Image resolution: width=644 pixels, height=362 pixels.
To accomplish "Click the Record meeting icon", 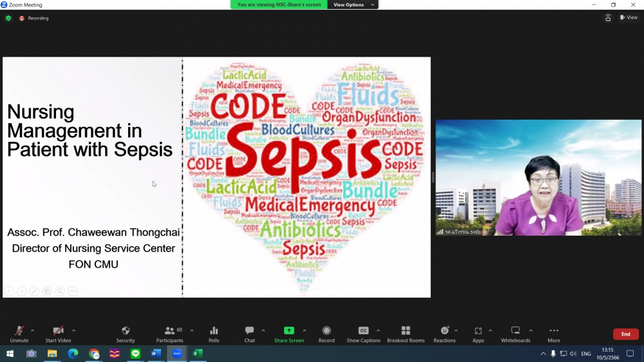I will click(327, 331).
